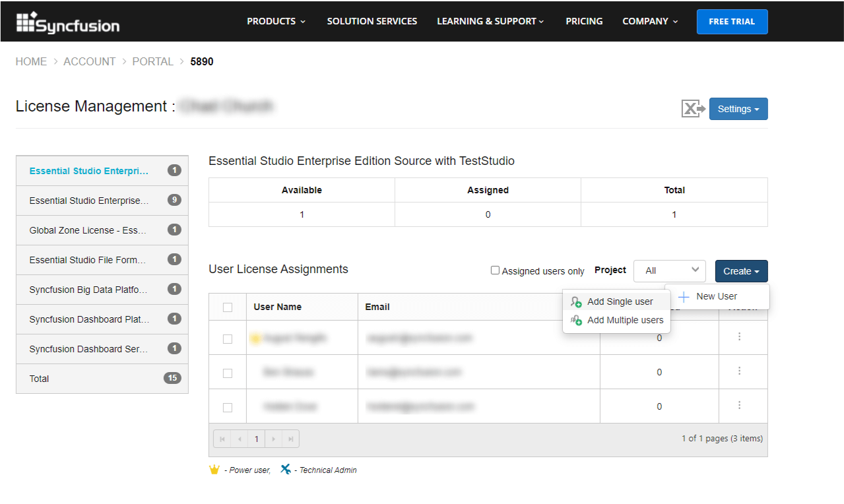The image size is (844, 504).
Task: Open the Products navigation dropdown
Action: pyautogui.click(x=276, y=21)
